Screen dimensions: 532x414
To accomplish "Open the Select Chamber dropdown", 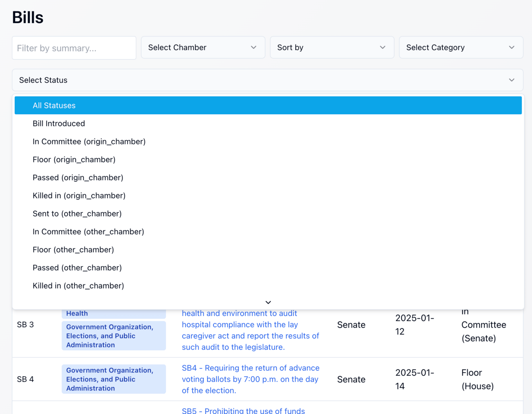I will 203,47.
